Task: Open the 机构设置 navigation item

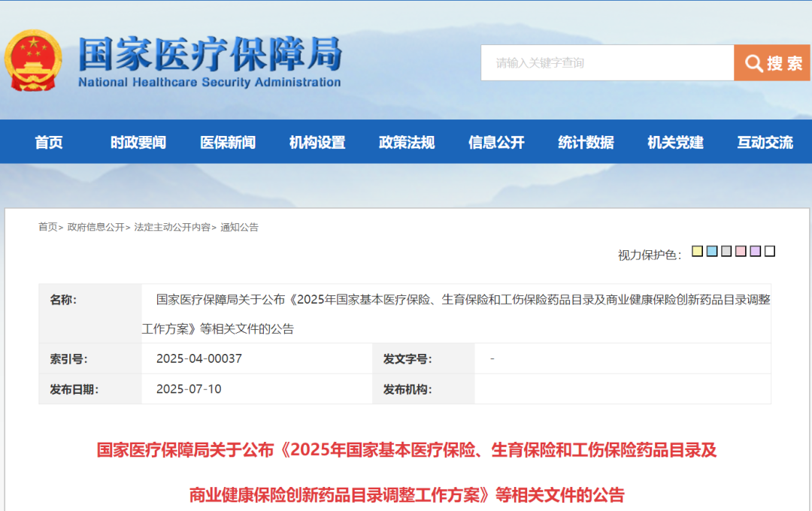Action: click(317, 142)
